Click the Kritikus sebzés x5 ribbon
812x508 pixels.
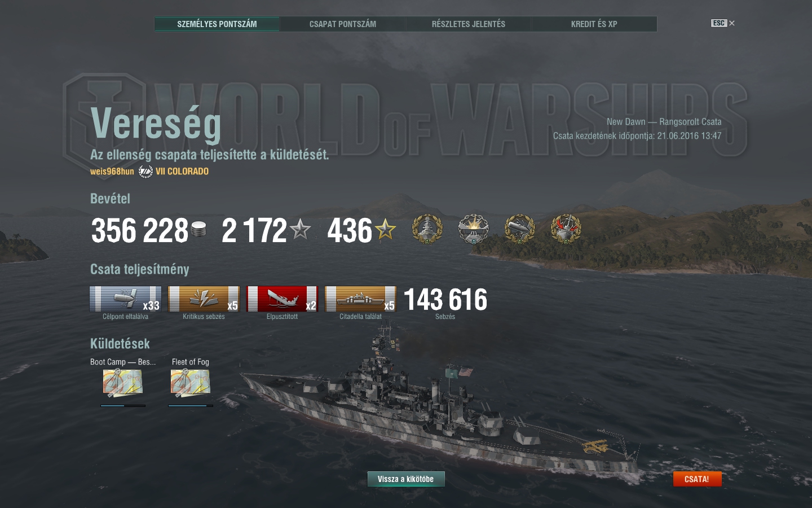[204, 299]
